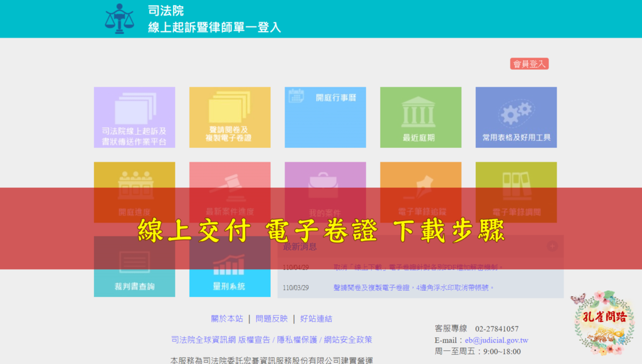
Task: Open the 開庭行事曆 calendar tile
Action: [325, 117]
